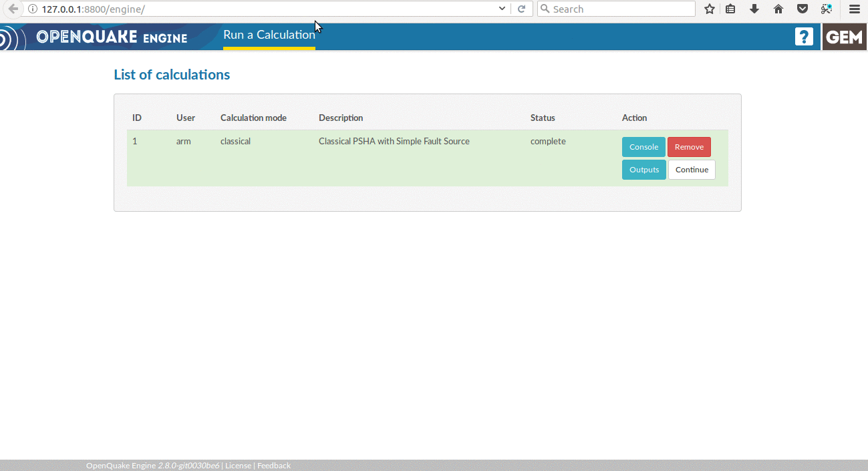This screenshot has height=471, width=868.
Task: Go to the browser home page icon
Action: click(x=778, y=9)
